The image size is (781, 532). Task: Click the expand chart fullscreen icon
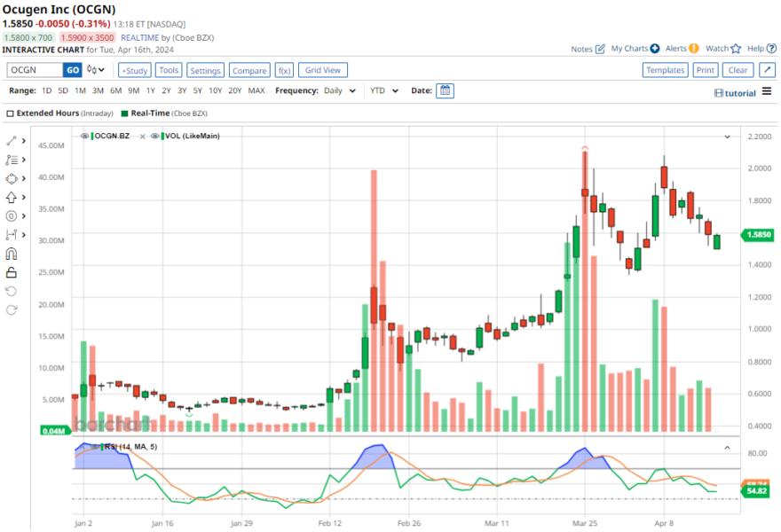click(x=768, y=70)
